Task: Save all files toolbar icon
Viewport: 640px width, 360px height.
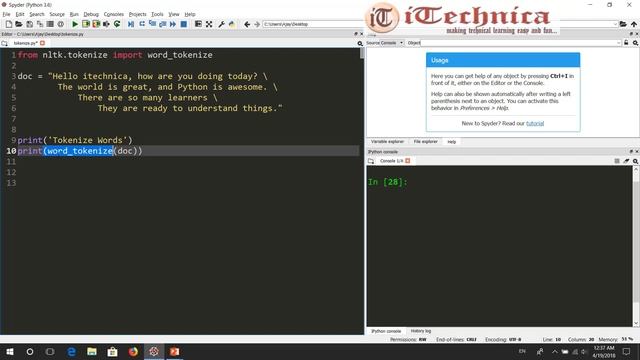Action: point(40,24)
